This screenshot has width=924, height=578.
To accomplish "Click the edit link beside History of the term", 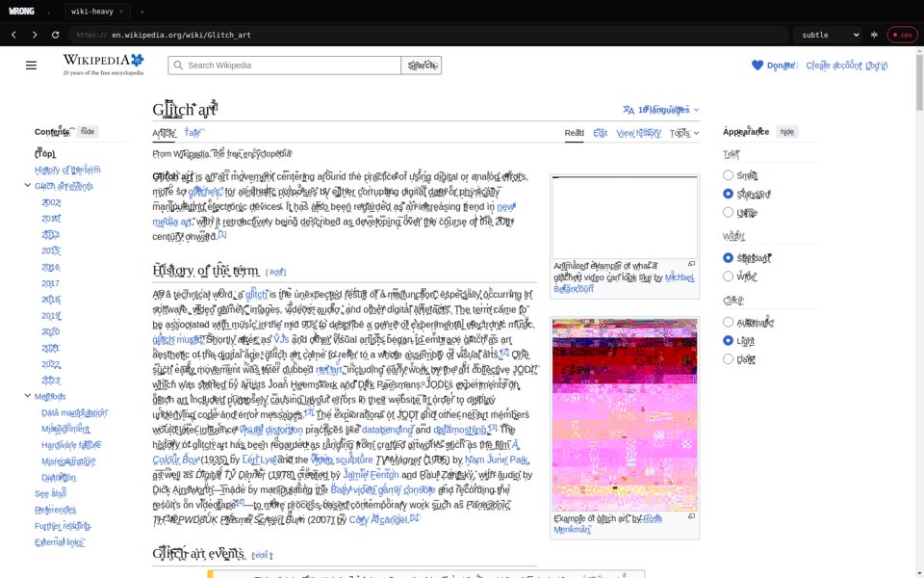I will [x=276, y=273].
